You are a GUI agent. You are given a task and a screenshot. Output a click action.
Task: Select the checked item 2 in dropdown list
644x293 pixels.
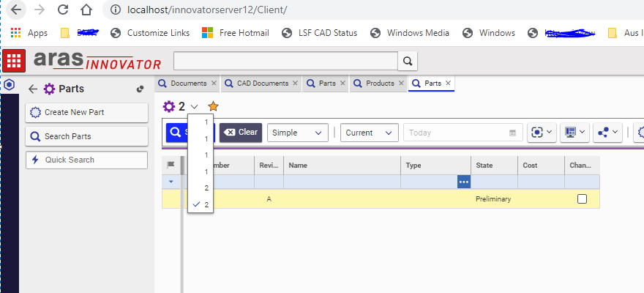click(206, 204)
